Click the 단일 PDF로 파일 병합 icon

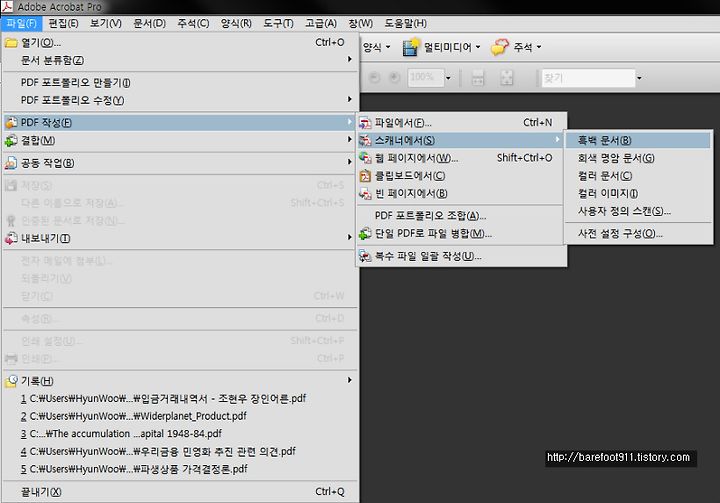366,234
